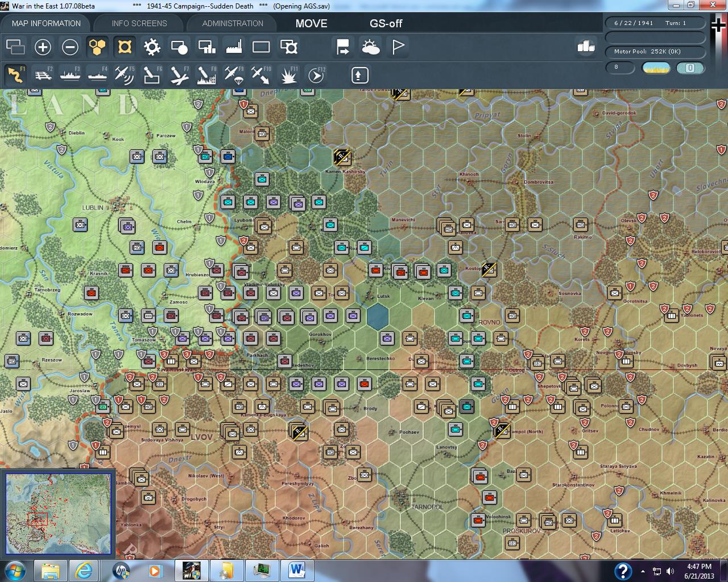Image resolution: width=728 pixels, height=582 pixels.
Task: Select the F8 bomb city mode
Action: (206, 75)
